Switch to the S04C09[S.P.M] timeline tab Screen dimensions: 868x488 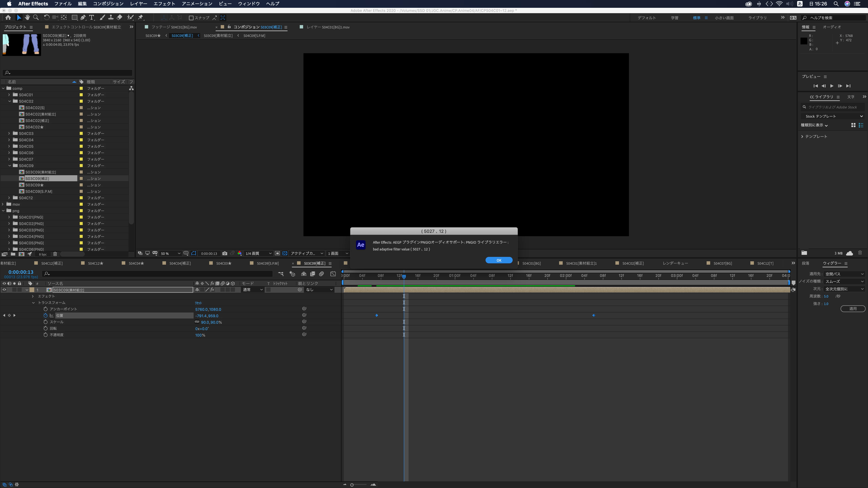[268, 263]
